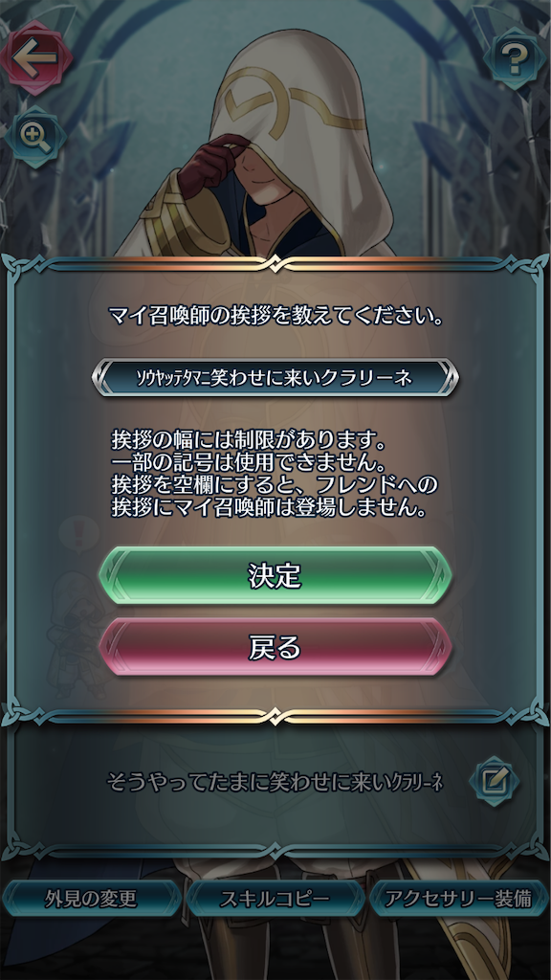Image resolution: width=551 pixels, height=980 pixels.
Task: Tap the current greeting text beside the pencil
Action: 275,781
